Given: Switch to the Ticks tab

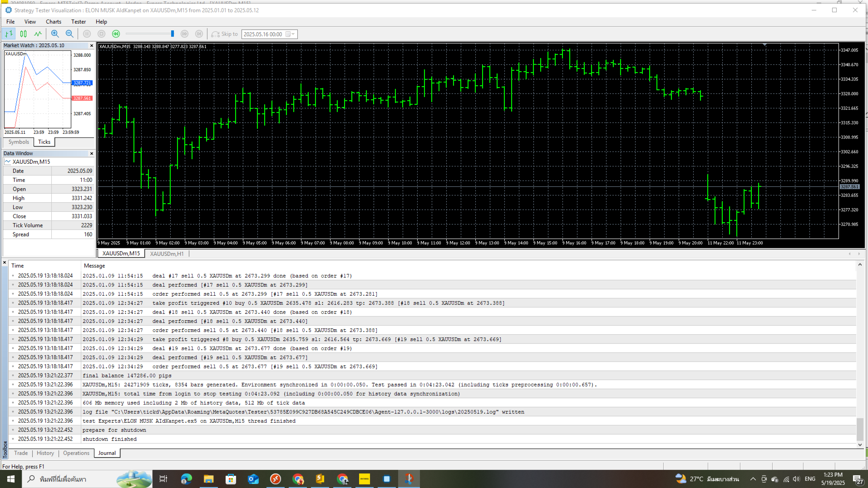Looking at the screenshot, I should [x=44, y=142].
